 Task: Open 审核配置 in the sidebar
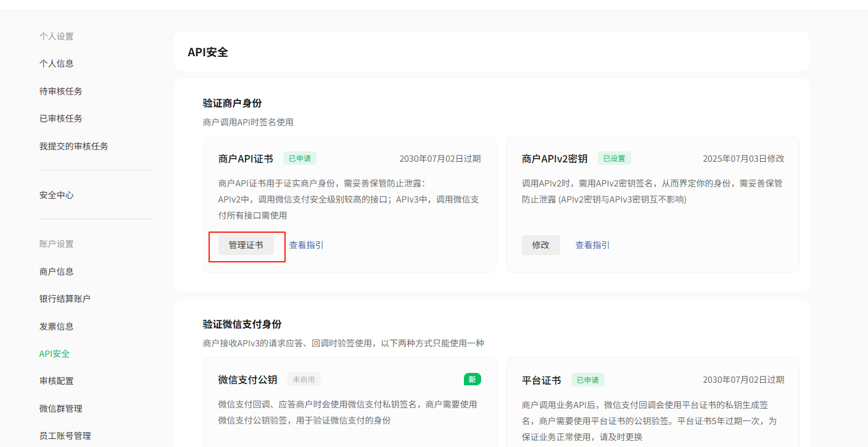[57, 381]
